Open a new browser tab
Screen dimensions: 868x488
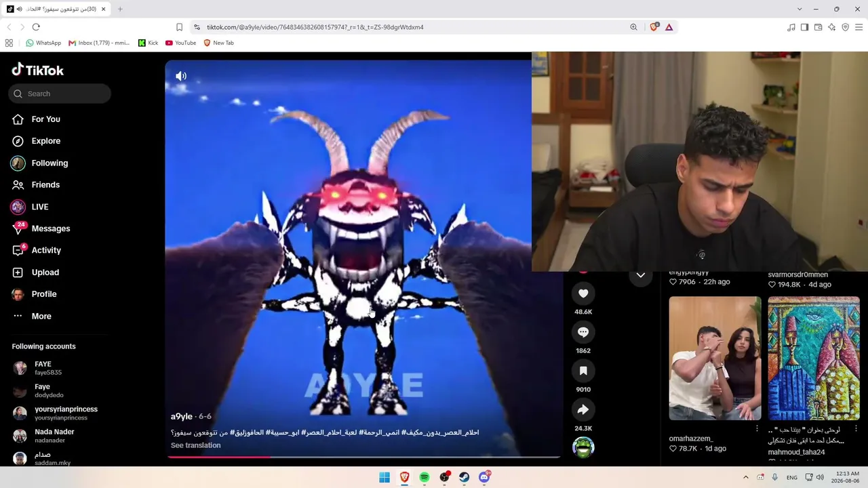120,9
